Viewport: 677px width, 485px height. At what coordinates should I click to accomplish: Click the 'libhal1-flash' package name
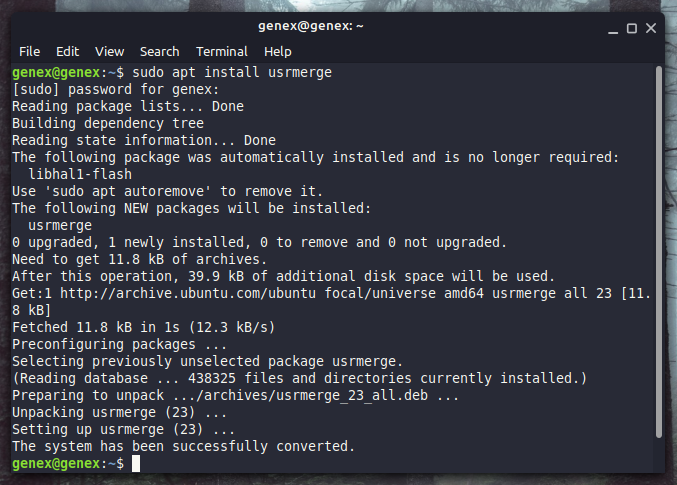point(80,174)
